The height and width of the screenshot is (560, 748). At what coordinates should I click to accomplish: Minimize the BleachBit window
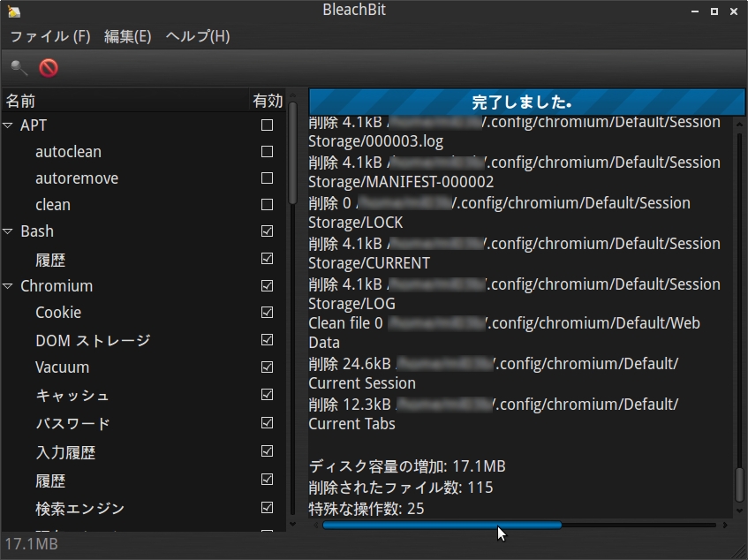point(695,11)
